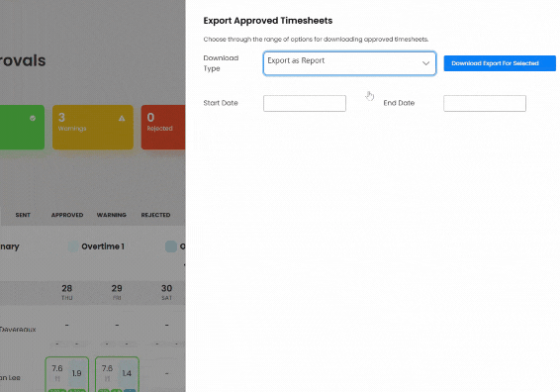The image size is (560, 392).
Task: Select the 29 FRI column header
Action: point(117,292)
